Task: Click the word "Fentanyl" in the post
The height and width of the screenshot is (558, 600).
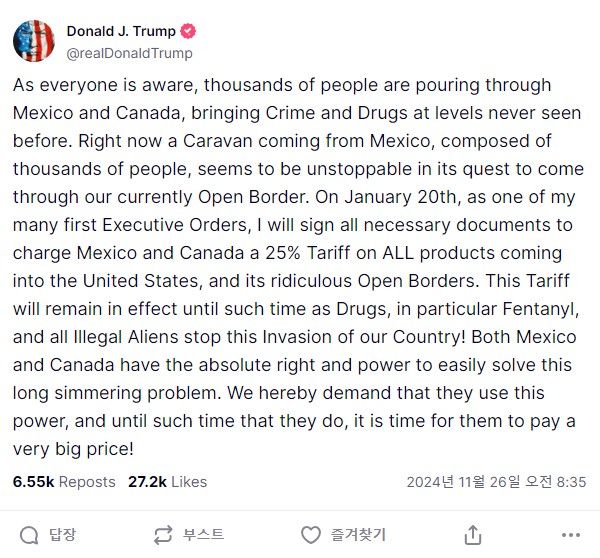Action: click(536, 309)
